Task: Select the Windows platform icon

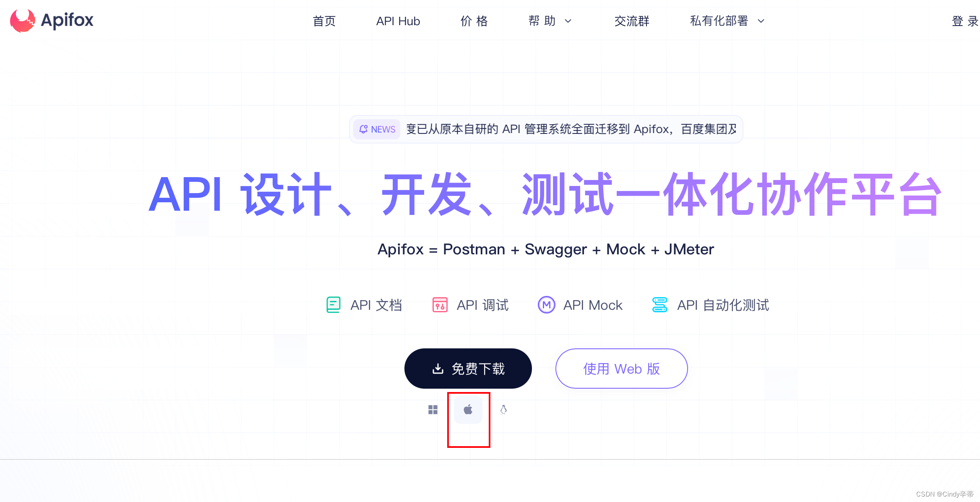Action: pyautogui.click(x=433, y=410)
